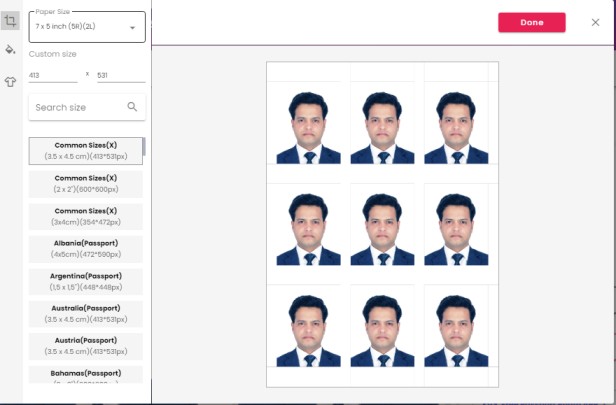Select Common Sizes 3.5 x 4.5 cm preset
The width and height of the screenshot is (616, 405).
(x=85, y=151)
